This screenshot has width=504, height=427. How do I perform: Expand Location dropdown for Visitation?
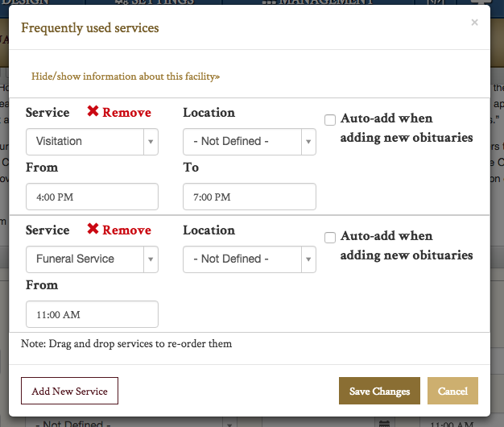tap(250, 141)
